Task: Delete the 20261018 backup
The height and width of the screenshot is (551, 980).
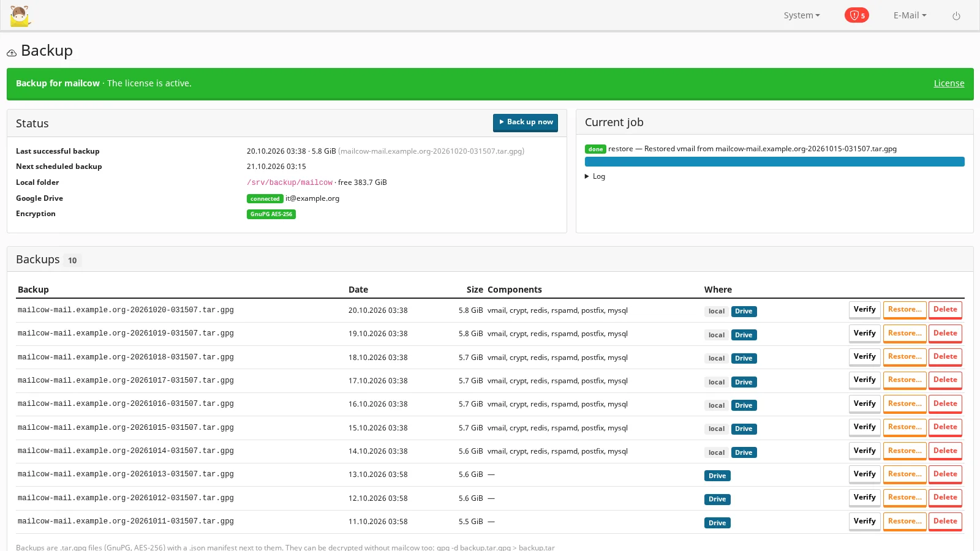Action: point(945,357)
